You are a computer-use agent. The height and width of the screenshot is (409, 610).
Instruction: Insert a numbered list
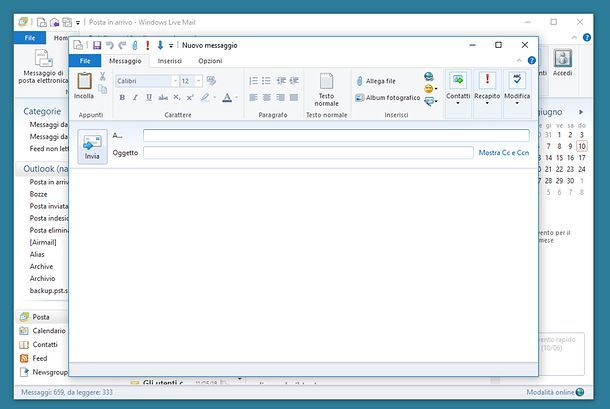(253, 81)
